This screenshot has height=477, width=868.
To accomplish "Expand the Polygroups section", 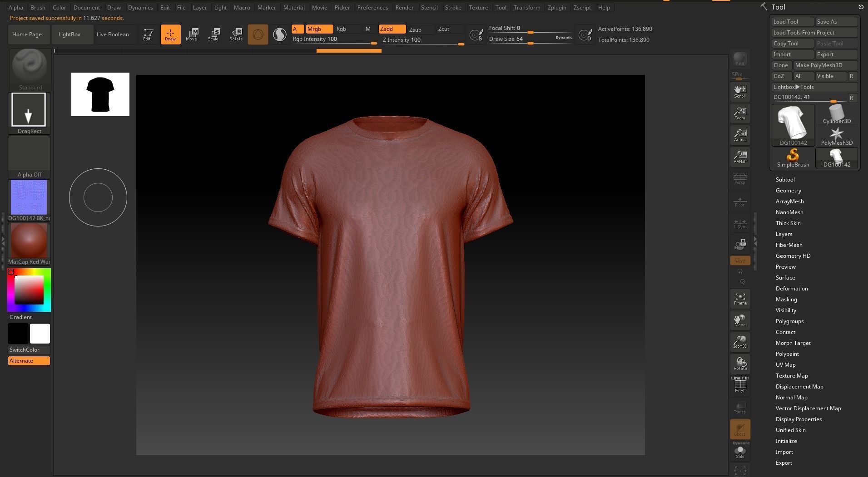I will pyautogui.click(x=789, y=321).
